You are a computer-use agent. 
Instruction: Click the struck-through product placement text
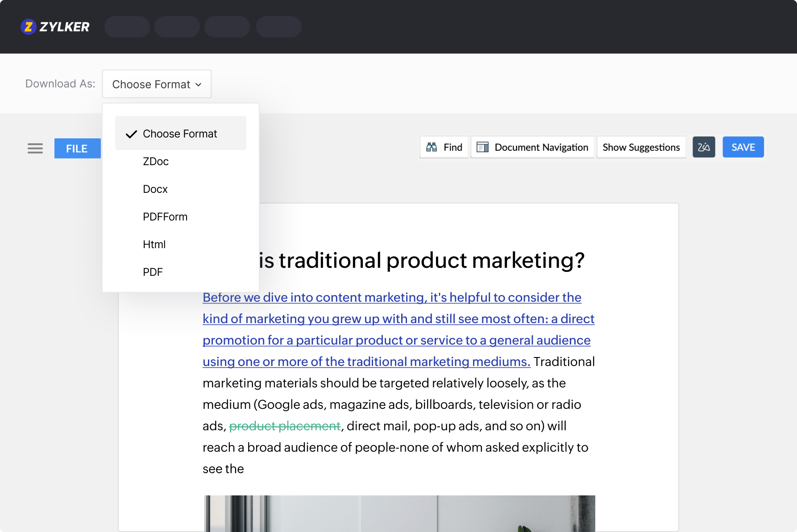[285, 426]
